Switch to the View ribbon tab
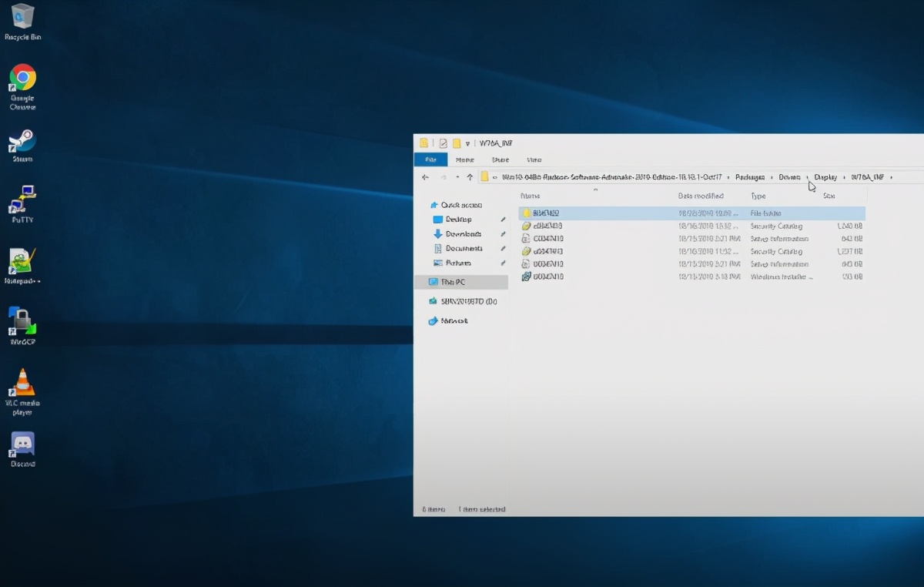 point(534,159)
